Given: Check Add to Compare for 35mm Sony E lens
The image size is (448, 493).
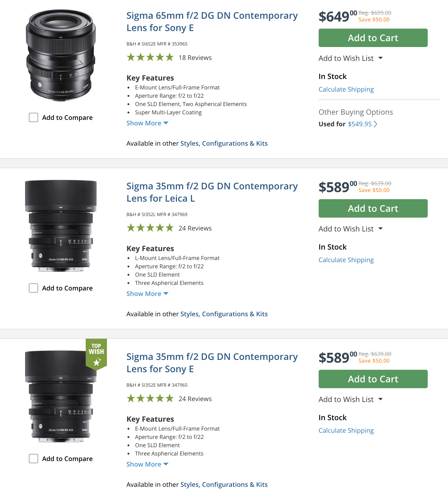Looking at the screenshot, I should tap(33, 459).
